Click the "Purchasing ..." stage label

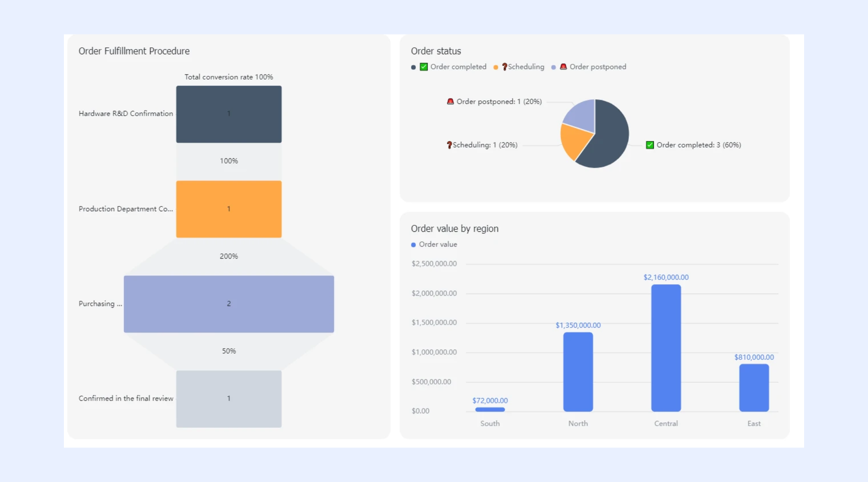[x=100, y=304]
